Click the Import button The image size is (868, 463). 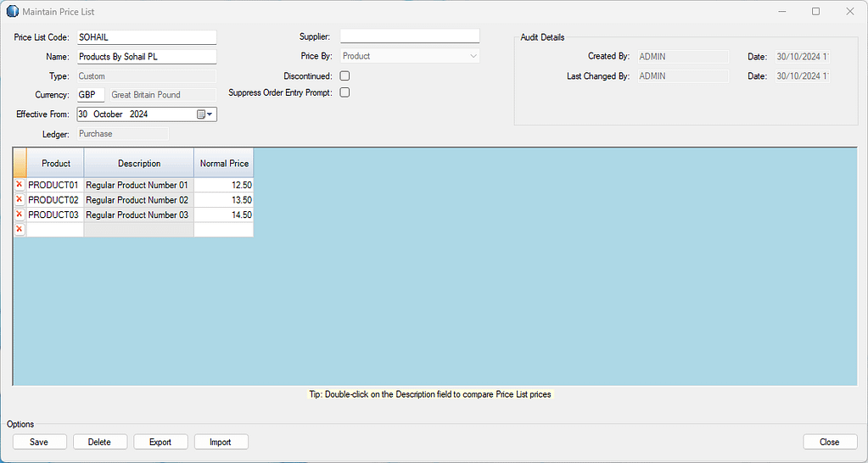[x=221, y=442]
